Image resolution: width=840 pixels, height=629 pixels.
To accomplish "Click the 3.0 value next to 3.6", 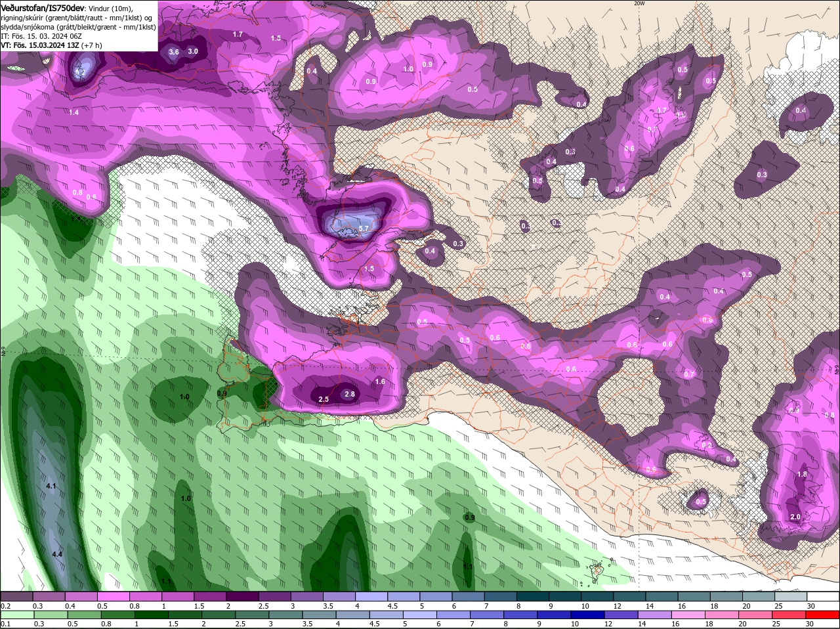I will (x=193, y=51).
